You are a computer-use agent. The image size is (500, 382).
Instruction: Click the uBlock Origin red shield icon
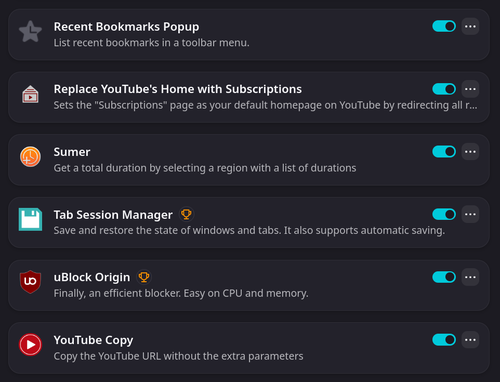(30, 282)
